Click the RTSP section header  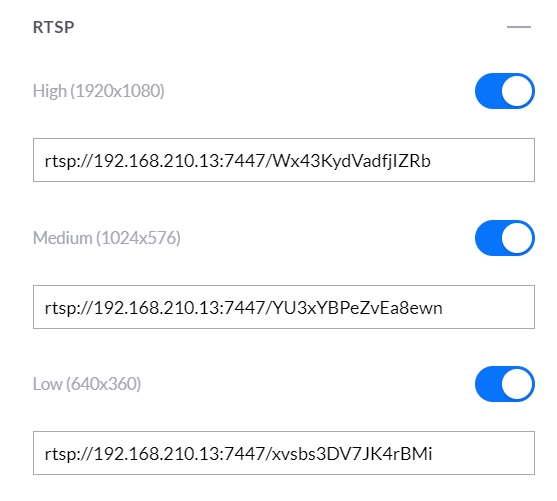54,27
